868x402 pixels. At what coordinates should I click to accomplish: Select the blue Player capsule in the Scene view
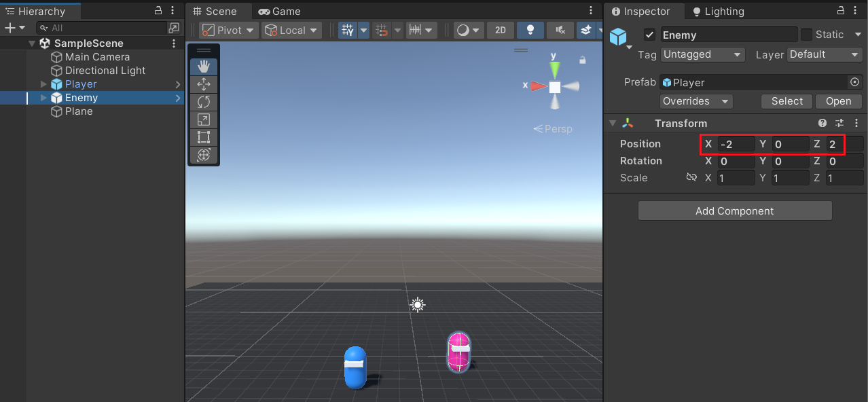[355, 367]
